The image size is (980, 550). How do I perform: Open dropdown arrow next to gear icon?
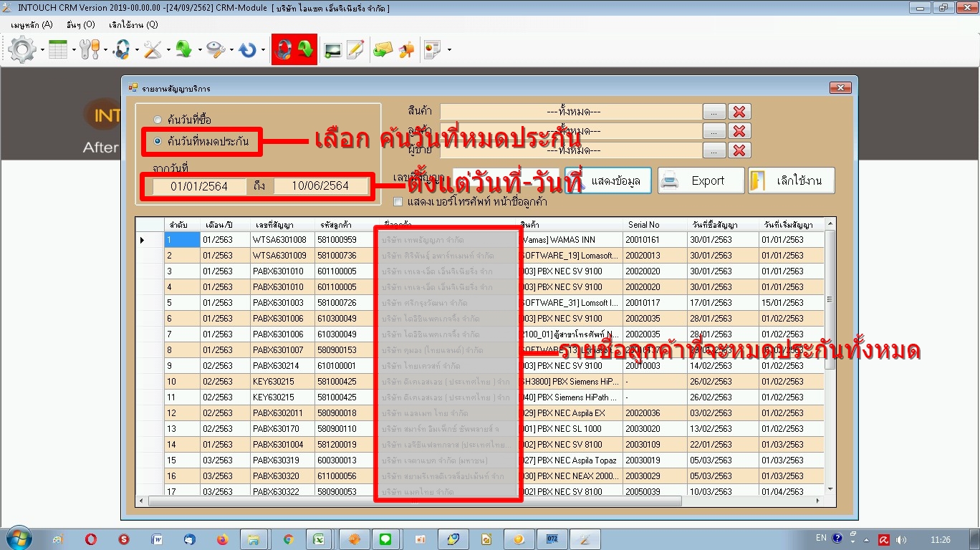click(x=42, y=50)
